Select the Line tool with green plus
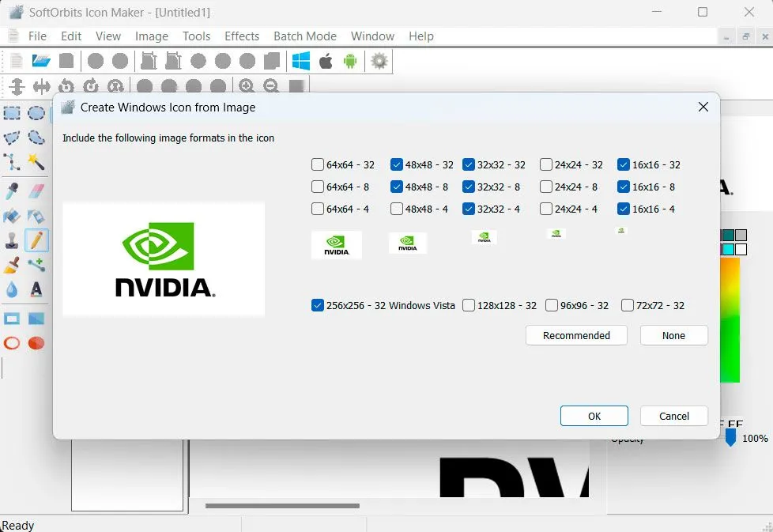773x532 pixels. pos(36,266)
